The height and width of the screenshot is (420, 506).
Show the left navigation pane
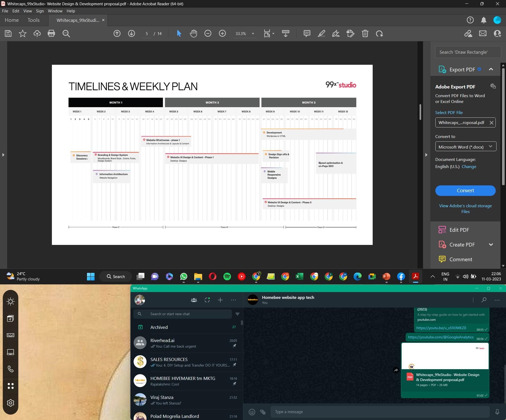(x=3, y=155)
